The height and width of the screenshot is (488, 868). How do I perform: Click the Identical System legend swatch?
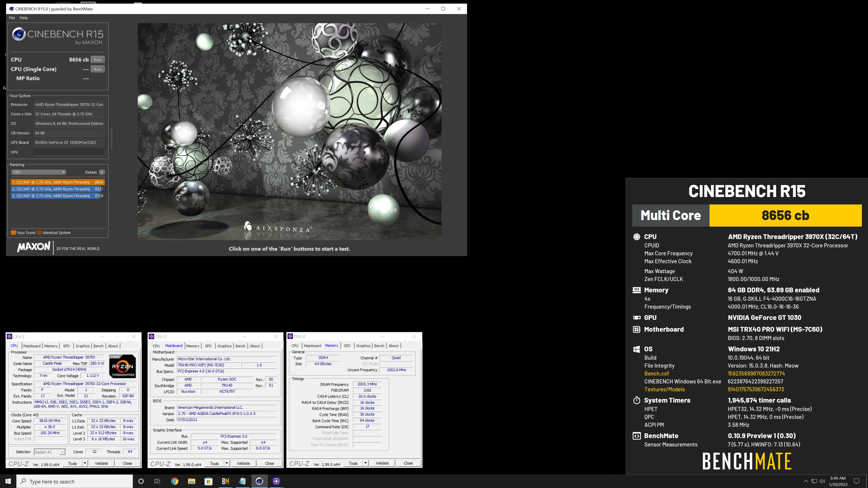pos(39,232)
